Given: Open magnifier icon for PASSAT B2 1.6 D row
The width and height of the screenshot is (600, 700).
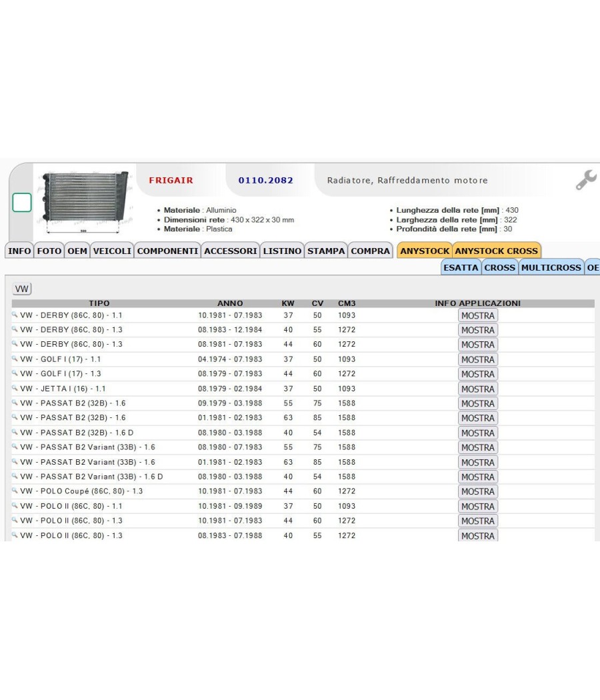Looking at the screenshot, I should pyautogui.click(x=15, y=432).
